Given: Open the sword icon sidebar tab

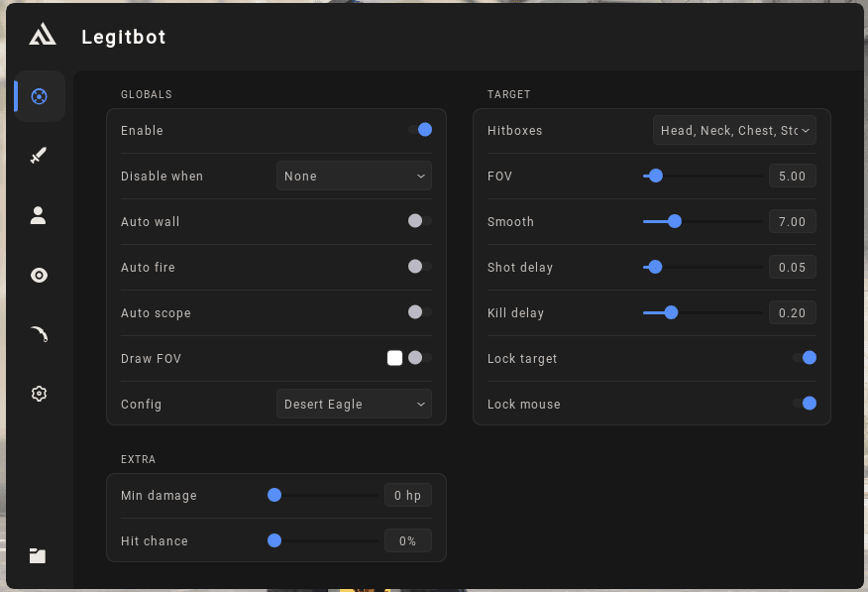Looking at the screenshot, I should click(39, 156).
